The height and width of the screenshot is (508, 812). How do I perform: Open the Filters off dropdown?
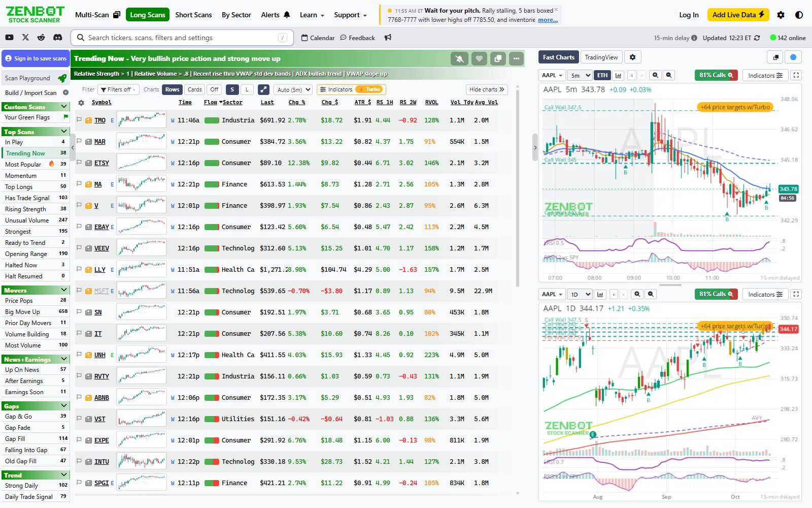[x=118, y=89]
